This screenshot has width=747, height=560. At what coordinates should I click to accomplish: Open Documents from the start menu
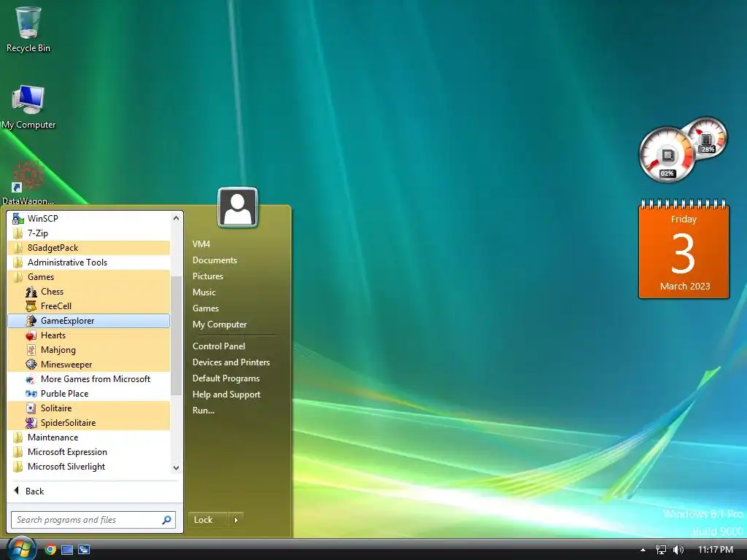click(215, 260)
